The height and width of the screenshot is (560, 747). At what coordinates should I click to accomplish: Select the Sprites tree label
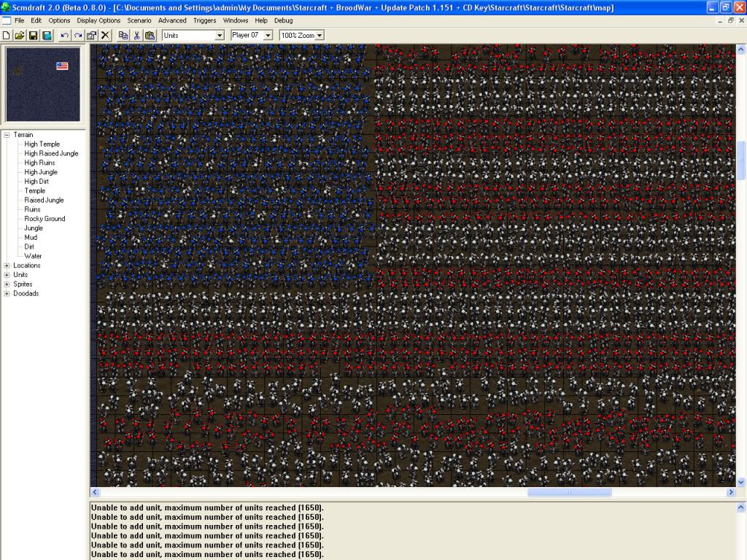pos(23,284)
